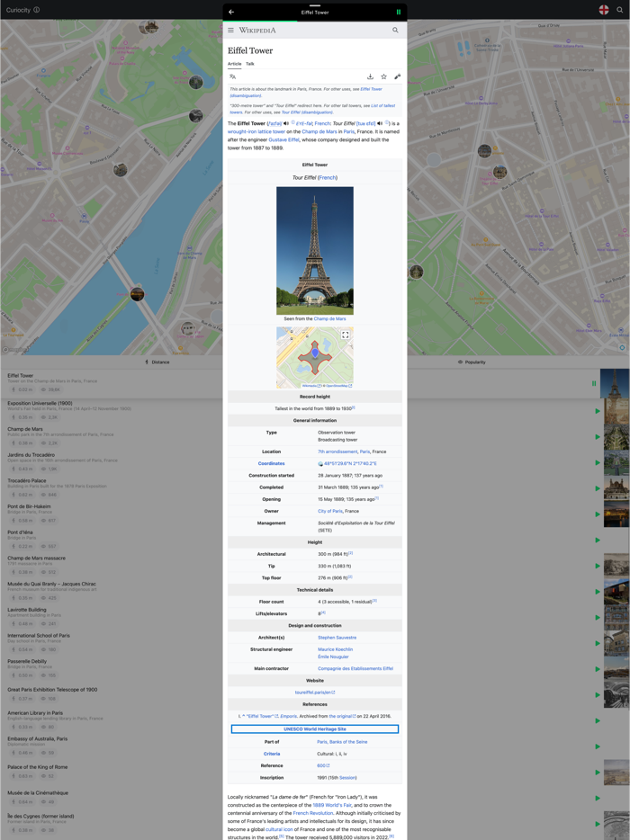The height and width of the screenshot is (840, 630).
Task: Go back using the article panel arrow
Action: pyautogui.click(x=231, y=12)
